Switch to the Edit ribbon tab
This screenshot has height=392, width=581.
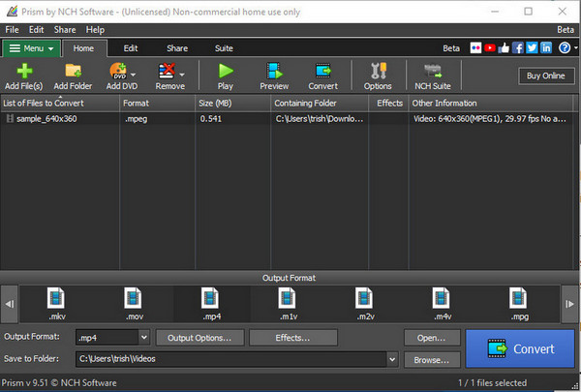coord(131,48)
